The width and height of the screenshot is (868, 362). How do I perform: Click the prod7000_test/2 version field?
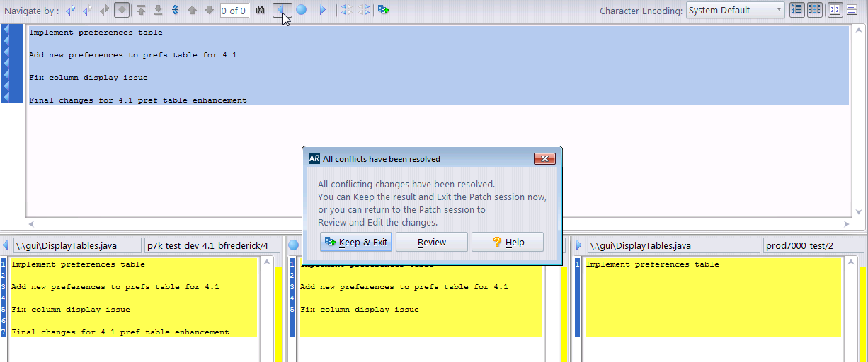tap(813, 245)
